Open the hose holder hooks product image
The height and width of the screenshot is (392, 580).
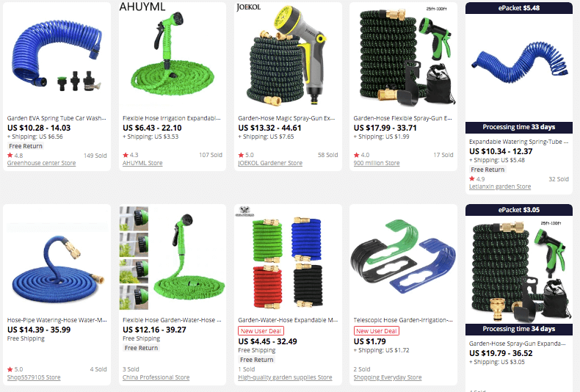(x=403, y=259)
